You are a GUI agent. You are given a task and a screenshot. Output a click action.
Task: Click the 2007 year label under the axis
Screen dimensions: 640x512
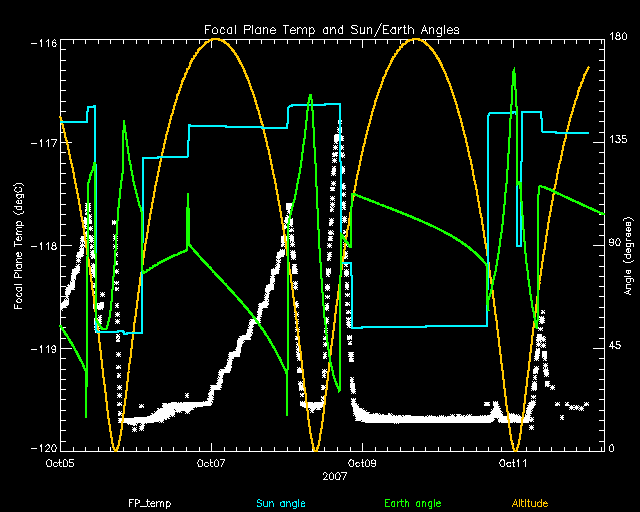331,477
